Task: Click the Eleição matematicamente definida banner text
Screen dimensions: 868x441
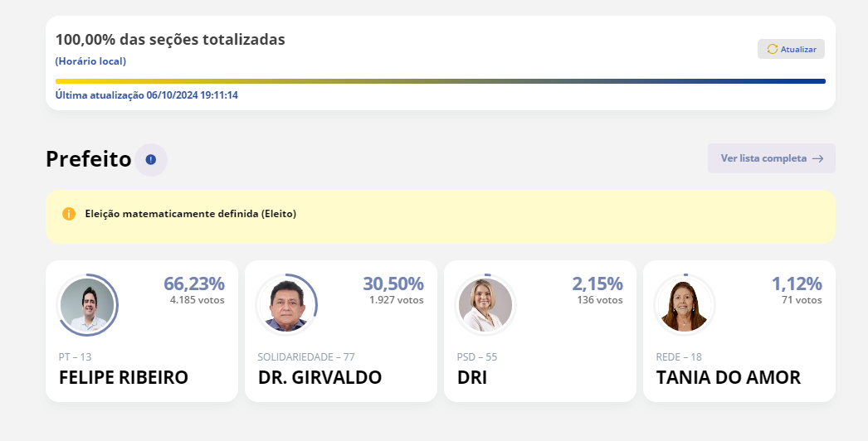Action: 191,214
